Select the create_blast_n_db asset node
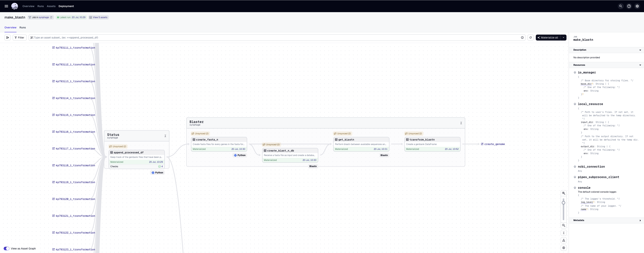644x253 pixels. 290,155
